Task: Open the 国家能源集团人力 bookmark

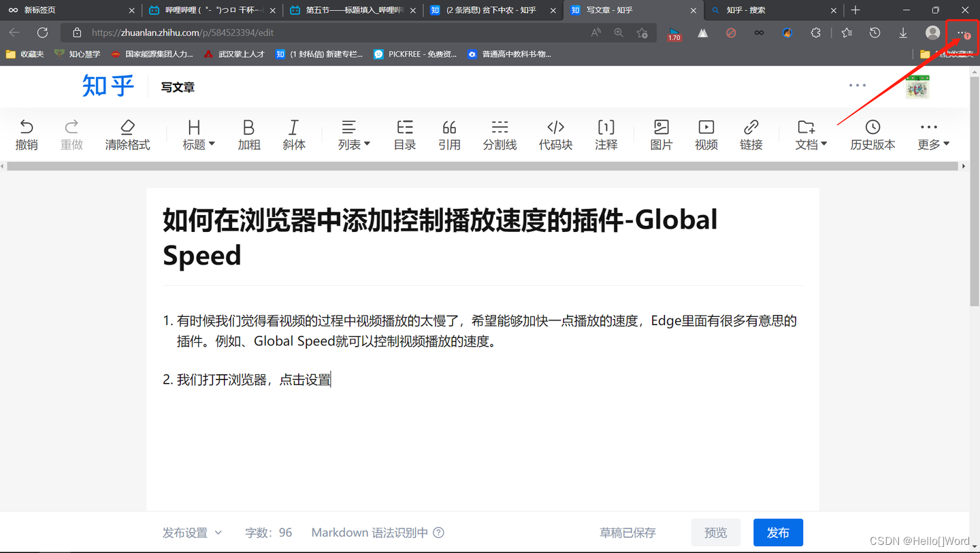Action: pos(152,54)
